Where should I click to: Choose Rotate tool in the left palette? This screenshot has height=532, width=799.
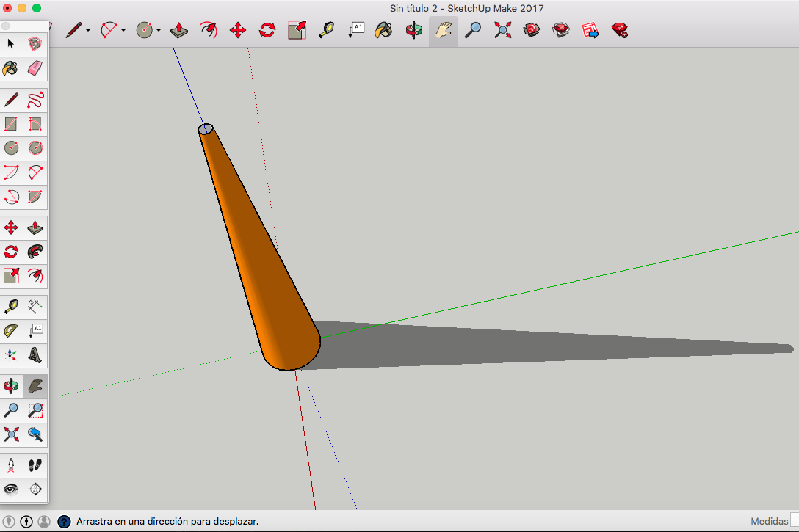[x=11, y=252]
